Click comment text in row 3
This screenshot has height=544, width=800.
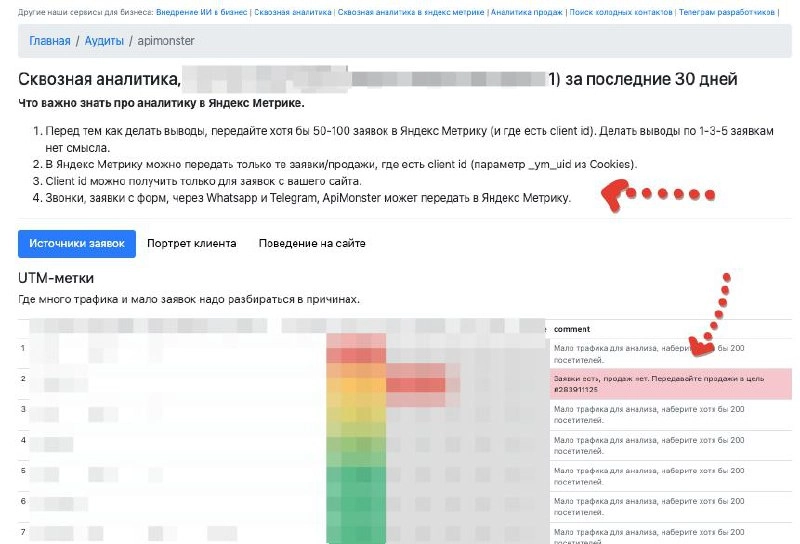[649, 414]
